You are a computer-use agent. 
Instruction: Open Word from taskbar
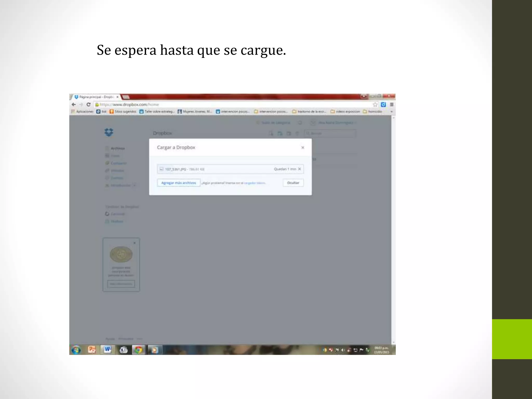[107, 350]
